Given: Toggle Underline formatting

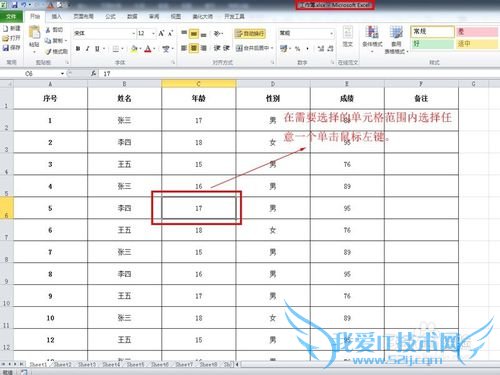Looking at the screenshot, I should pyautogui.click(x=97, y=49).
